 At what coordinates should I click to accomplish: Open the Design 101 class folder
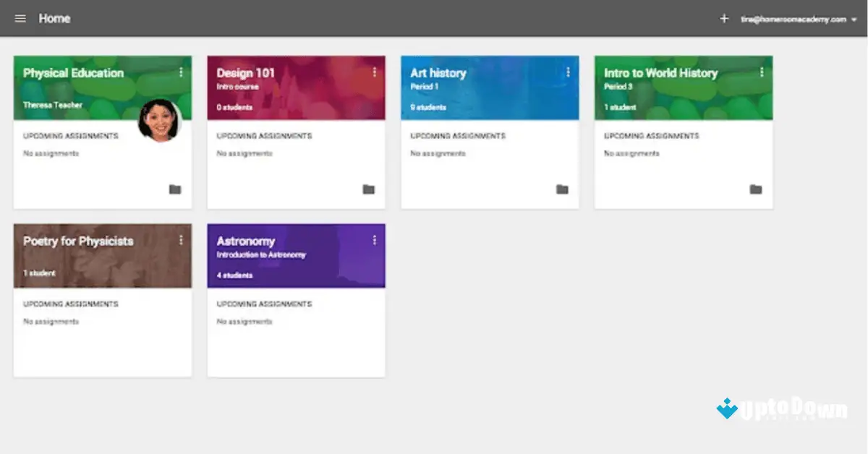tap(368, 189)
